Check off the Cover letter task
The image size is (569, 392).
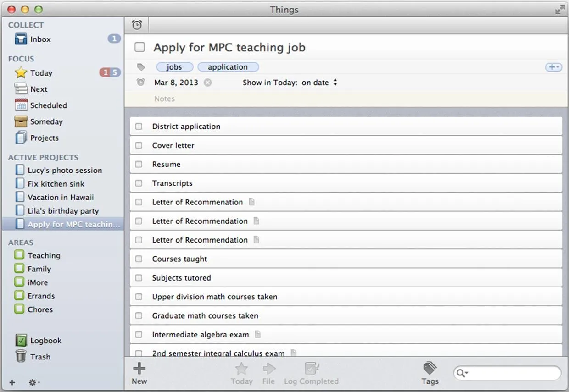tap(139, 145)
